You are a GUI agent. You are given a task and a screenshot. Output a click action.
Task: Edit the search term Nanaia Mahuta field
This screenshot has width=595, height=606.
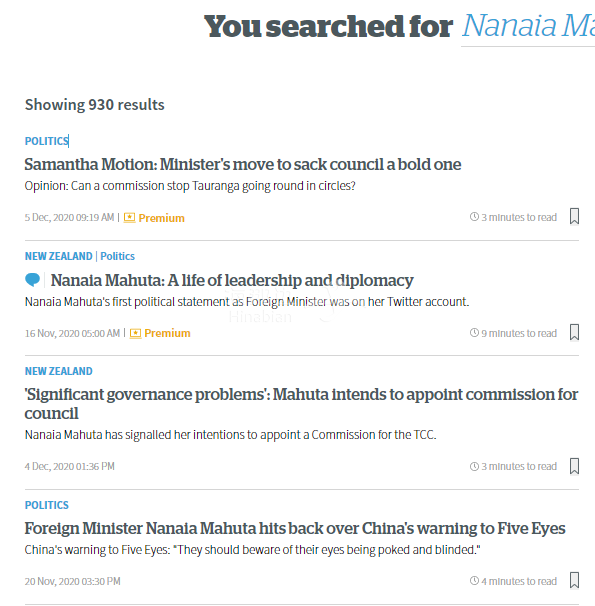(x=528, y=27)
